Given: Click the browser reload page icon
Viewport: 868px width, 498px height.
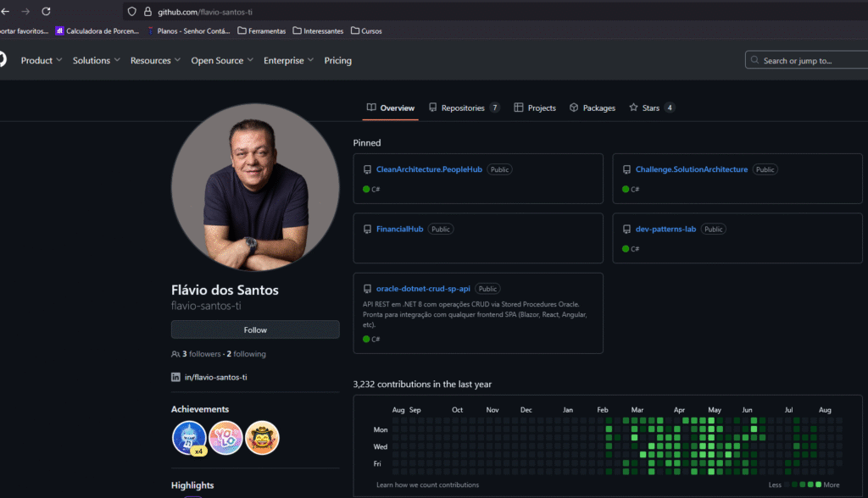Looking at the screenshot, I should (46, 12).
